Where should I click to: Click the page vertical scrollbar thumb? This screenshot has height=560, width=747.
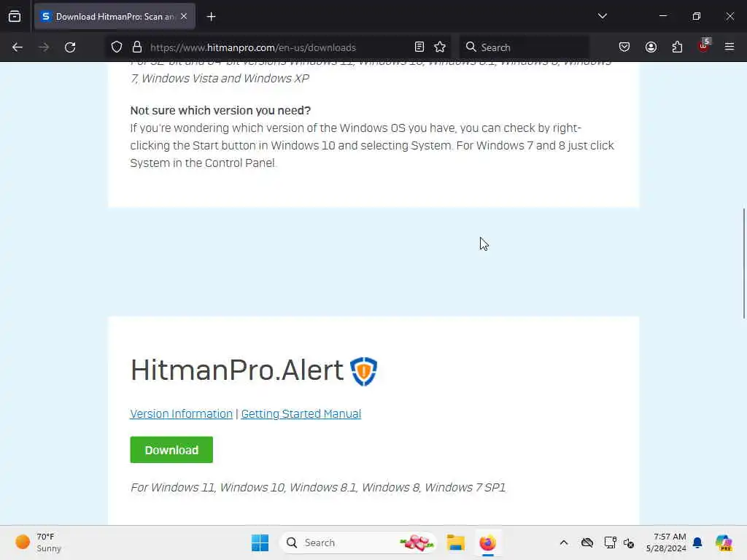(x=743, y=263)
